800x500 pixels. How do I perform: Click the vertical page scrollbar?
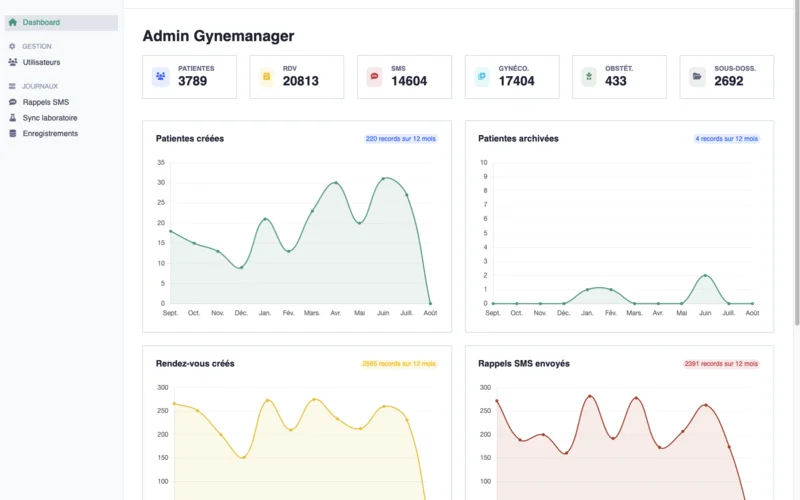(797, 163)
